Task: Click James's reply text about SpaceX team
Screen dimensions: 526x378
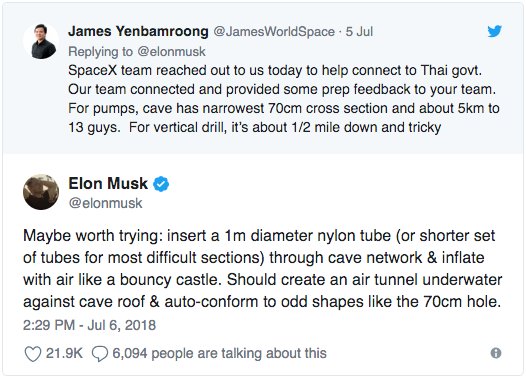Action: click(x=284, y=99)
